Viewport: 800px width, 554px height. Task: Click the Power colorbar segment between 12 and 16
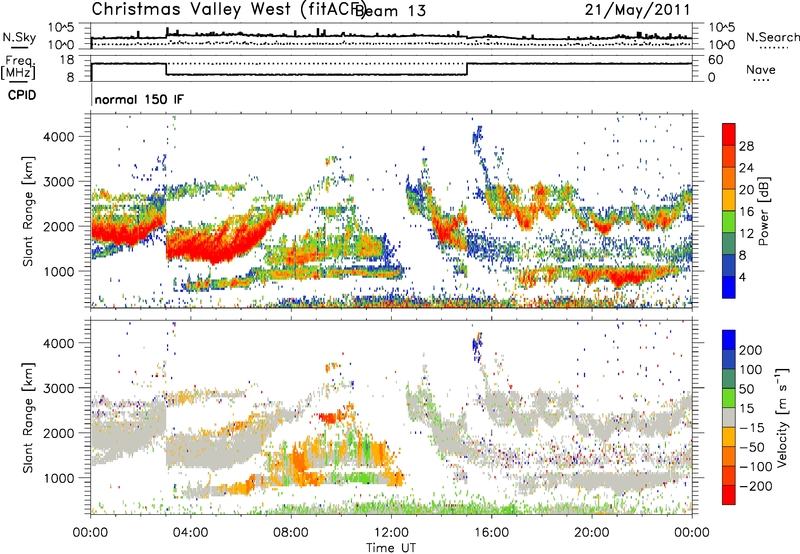pyautogui.click(x=729, y=221)
